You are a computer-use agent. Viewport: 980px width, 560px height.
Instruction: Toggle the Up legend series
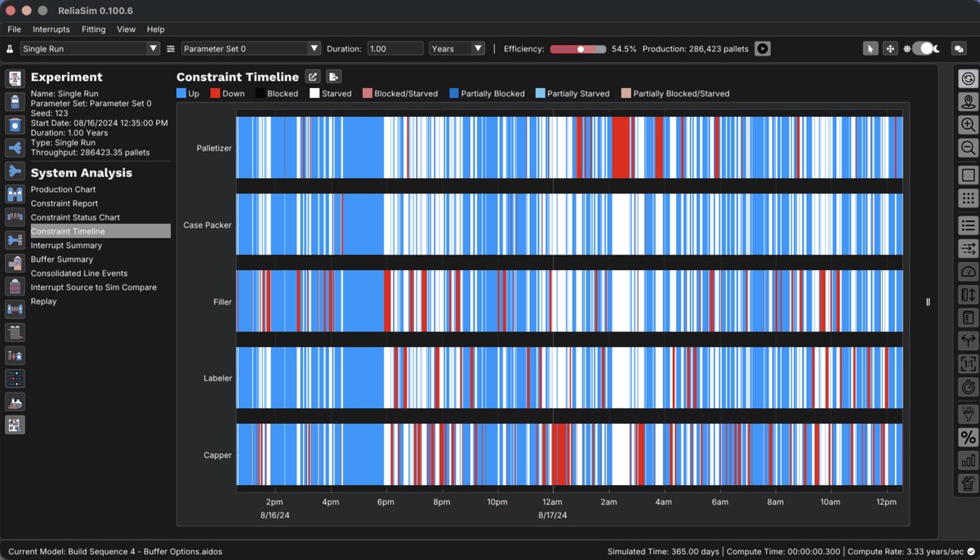click(188, 94)
